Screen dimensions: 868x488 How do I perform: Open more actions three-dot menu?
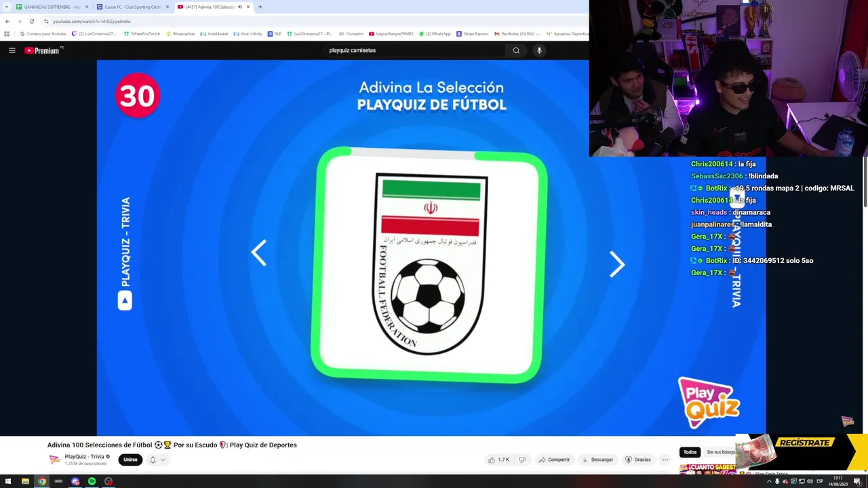[x=665, y=460]
